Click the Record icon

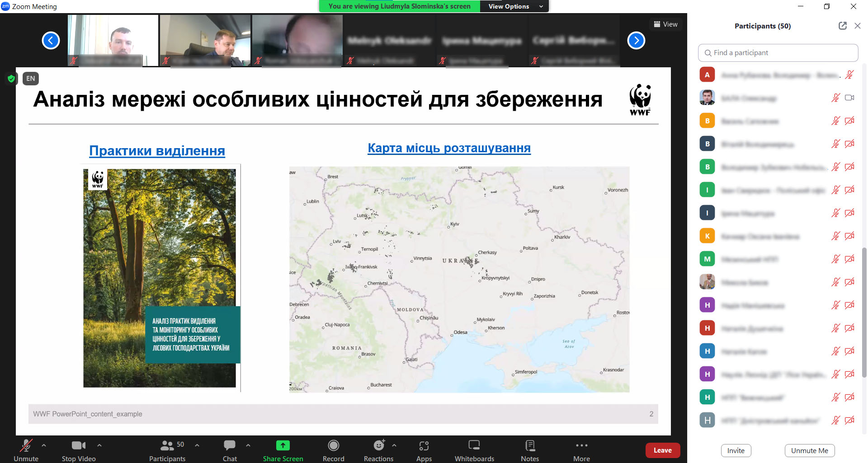334,450
